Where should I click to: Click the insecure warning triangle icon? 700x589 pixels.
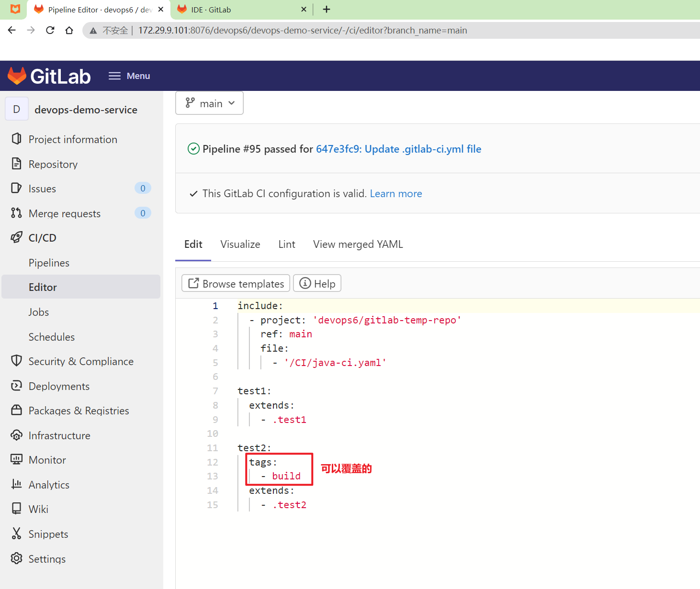93,31
